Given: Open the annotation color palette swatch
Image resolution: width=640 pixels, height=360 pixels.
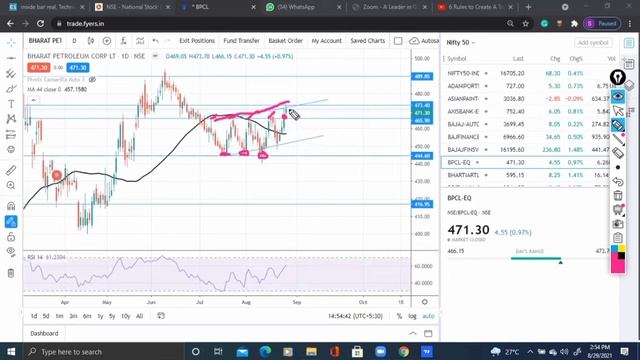Looking at the screenshot, I should pos(618,259).
